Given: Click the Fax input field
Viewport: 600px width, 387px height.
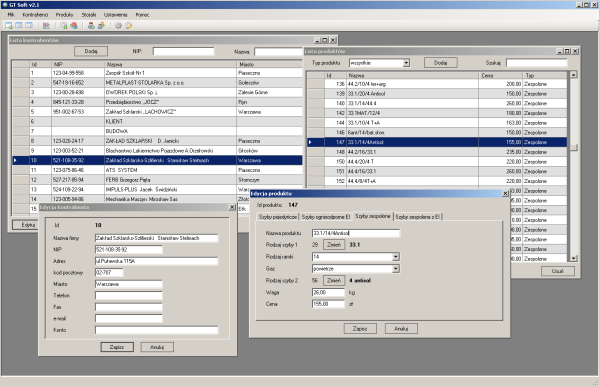Looking at the screenshot, I should (x=129, y=307).
